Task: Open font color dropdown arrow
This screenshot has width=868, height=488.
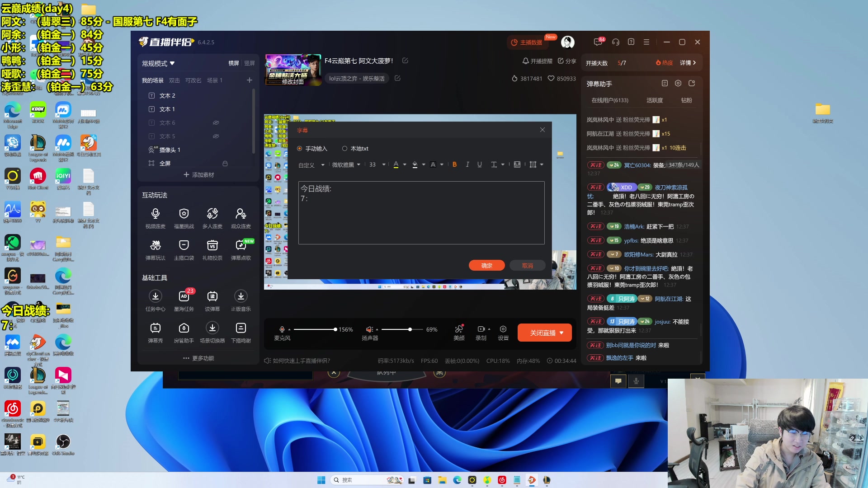Action: click(x=405, y=165)
